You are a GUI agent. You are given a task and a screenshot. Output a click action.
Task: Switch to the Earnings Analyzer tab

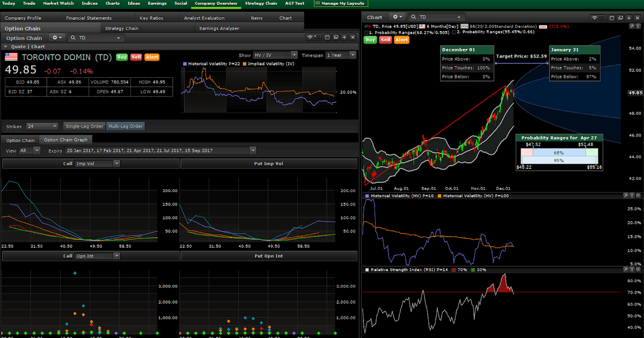pos(219,28)
